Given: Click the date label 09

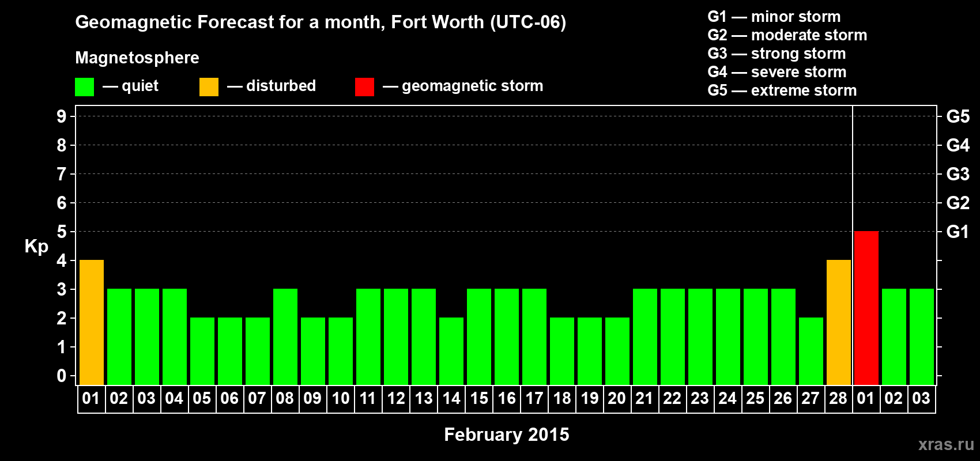Looking at the screenshot, I should click(x=312, y=399).
